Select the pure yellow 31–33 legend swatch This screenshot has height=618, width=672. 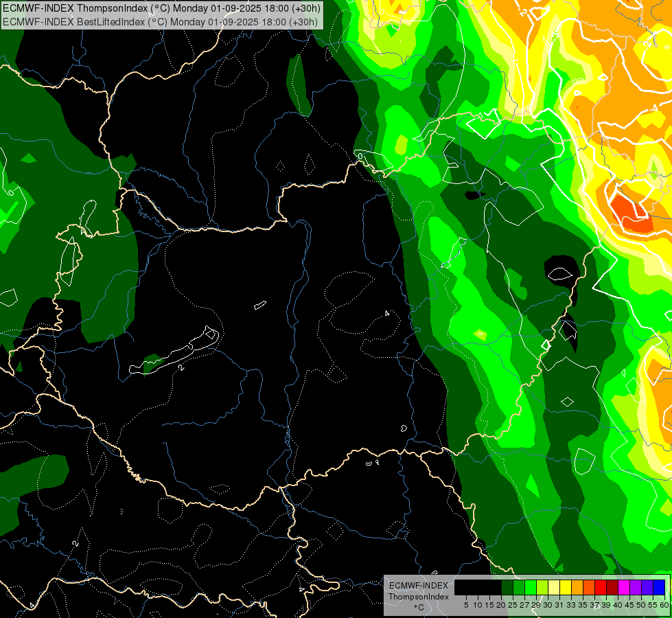tap(566, 588)
